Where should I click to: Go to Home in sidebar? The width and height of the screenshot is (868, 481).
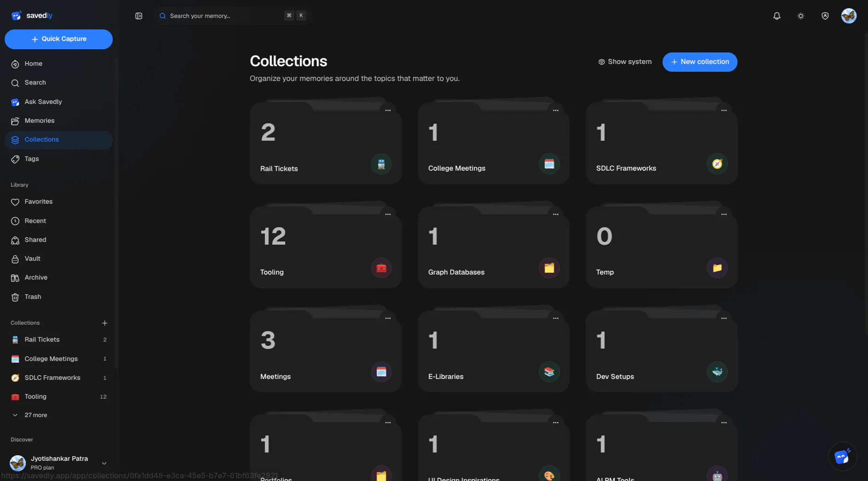click(x=58, y=63)
